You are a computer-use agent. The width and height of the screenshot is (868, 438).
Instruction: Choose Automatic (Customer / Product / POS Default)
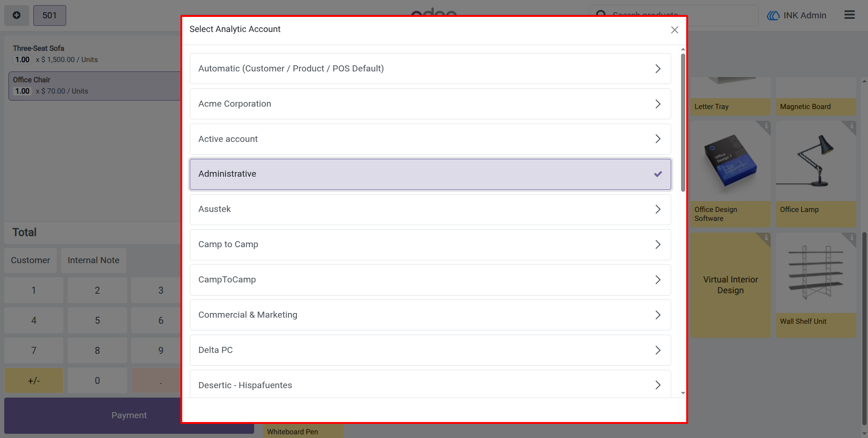430,69
